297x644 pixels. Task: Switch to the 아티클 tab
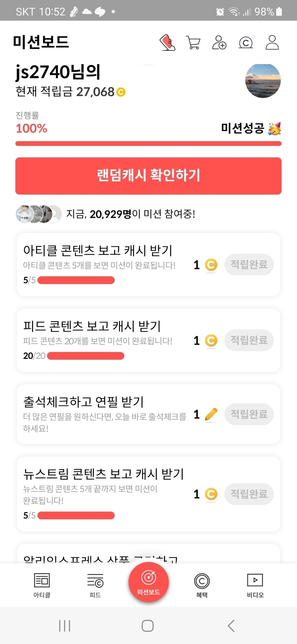(x=42, y=585)
